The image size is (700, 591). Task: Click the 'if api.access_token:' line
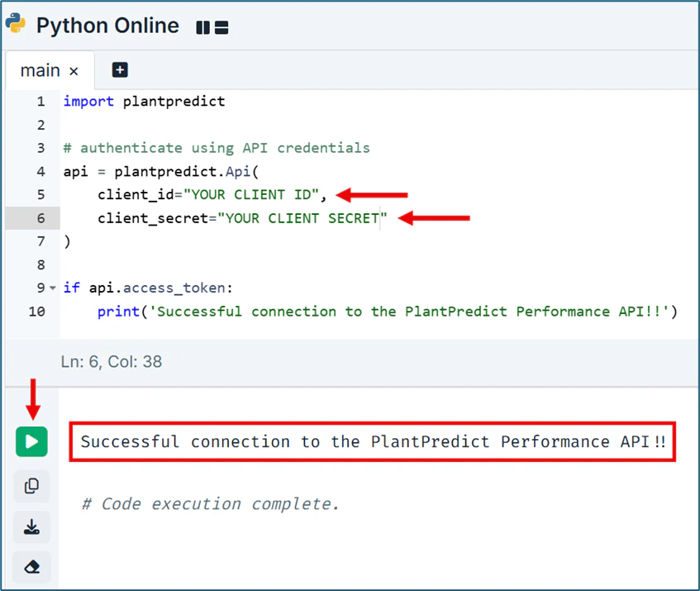148,288
